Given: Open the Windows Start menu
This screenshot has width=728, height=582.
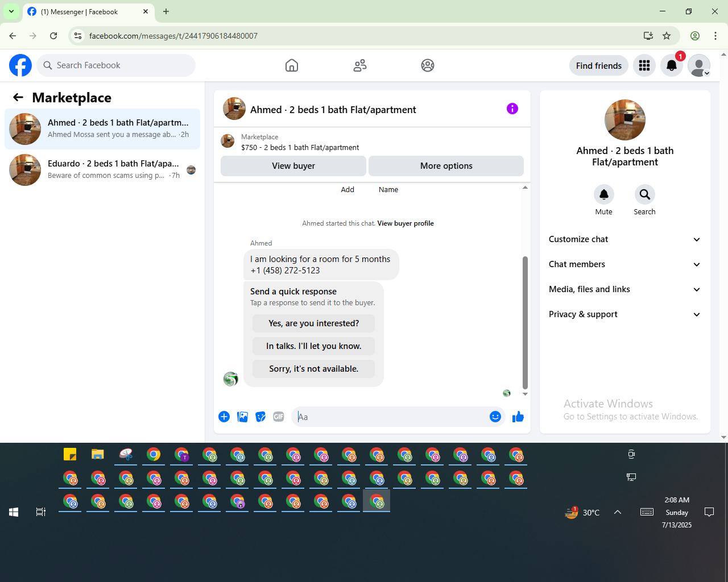Looking at the screenshot, I should click(14, 512).
